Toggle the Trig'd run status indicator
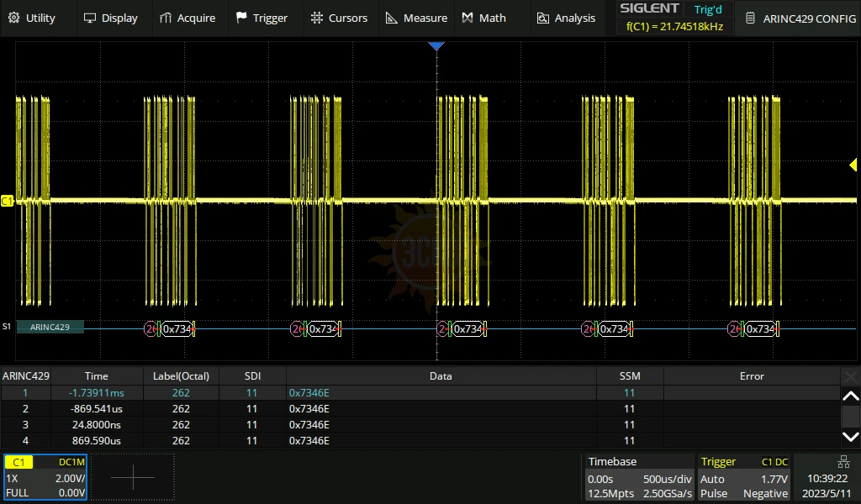Viewport: 861px width, 504px height. tap(707, 9)
